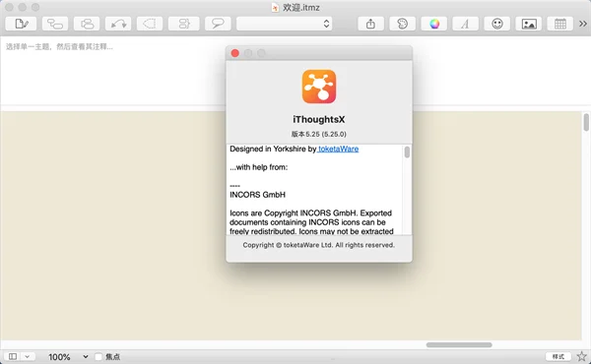Click the 'Designed in Yorkshire by' text
The image size is (591, 364).
click(273, 149)
